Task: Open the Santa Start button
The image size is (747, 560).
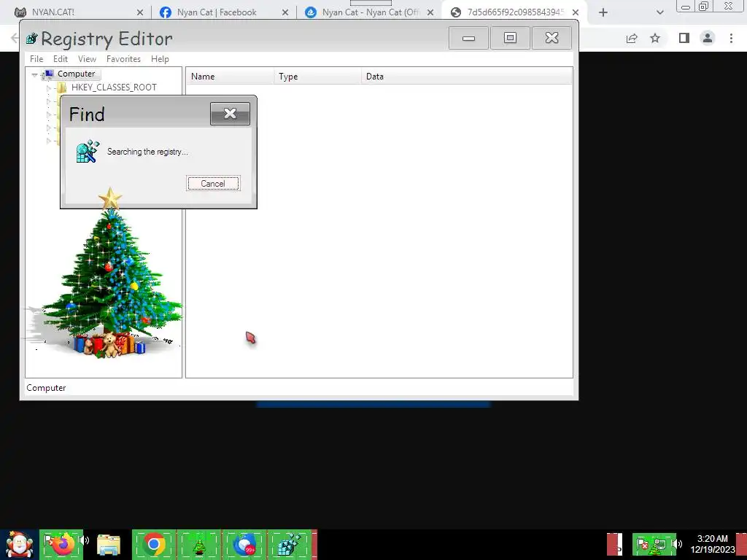Action: pyautogui.click(x=19, y=545)
